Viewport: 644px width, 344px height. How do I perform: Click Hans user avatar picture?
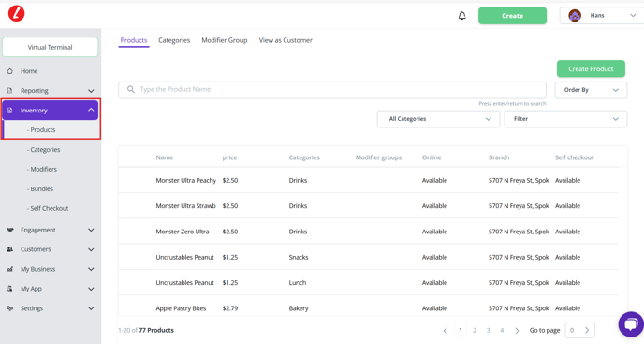click(575, 16)
